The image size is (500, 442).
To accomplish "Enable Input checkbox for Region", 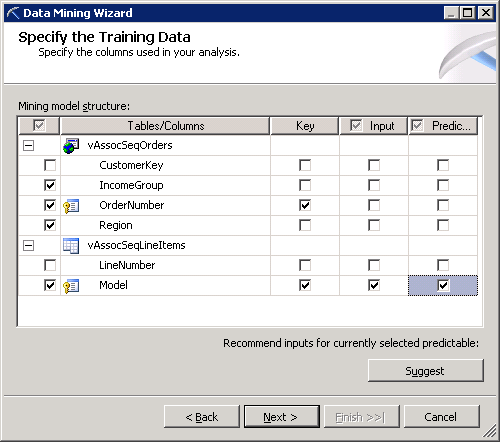I will (x=374, y=225).
